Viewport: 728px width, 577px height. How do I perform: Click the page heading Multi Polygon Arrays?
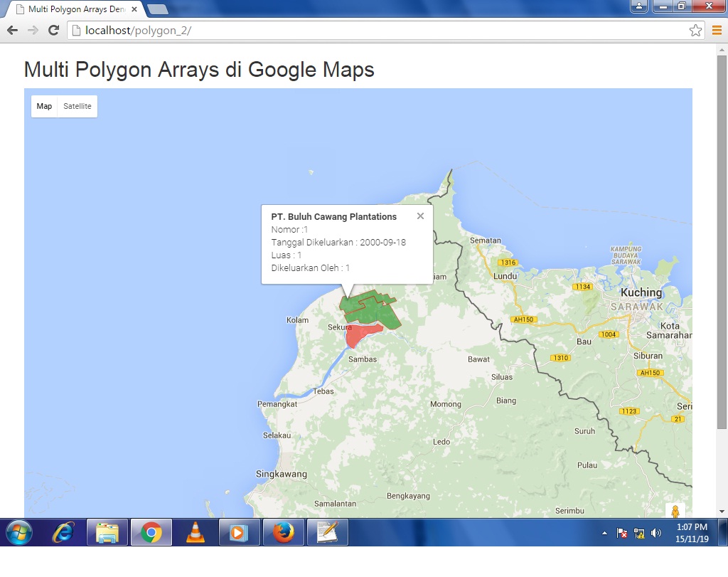click(x=199, y=70)
